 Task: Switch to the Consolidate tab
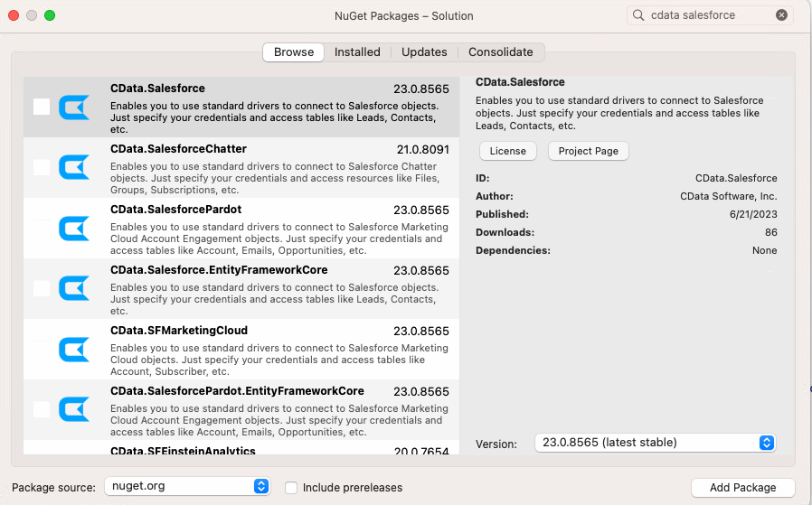[x=501, y=52]
